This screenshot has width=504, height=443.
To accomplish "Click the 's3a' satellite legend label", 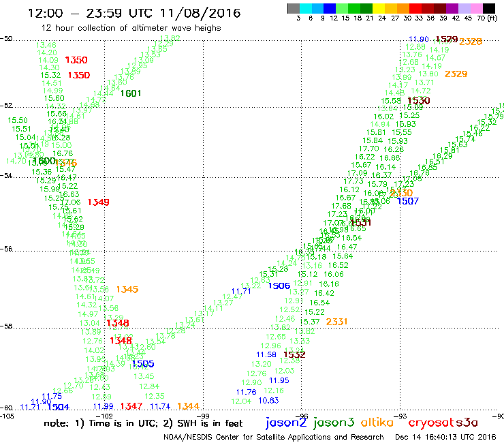I will coord(467,423).
